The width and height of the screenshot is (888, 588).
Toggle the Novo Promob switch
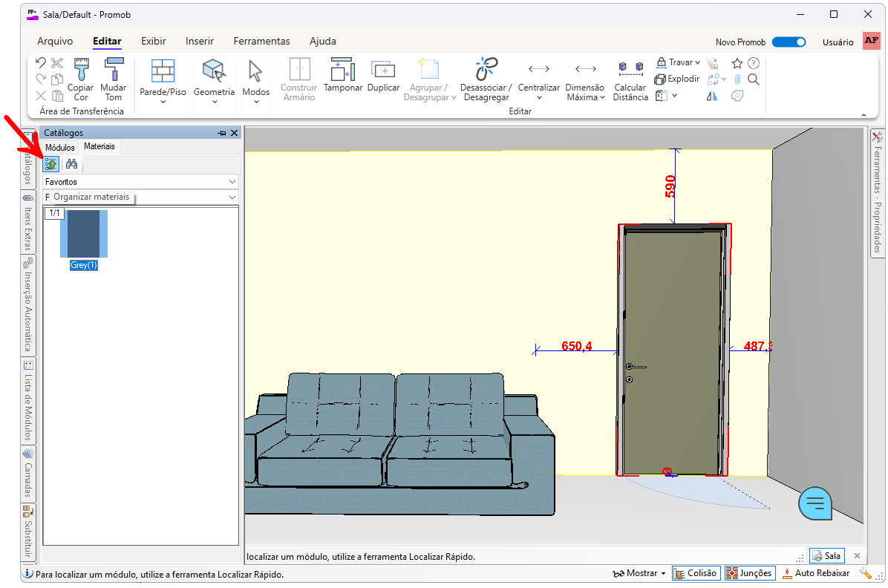pos(789,42)
